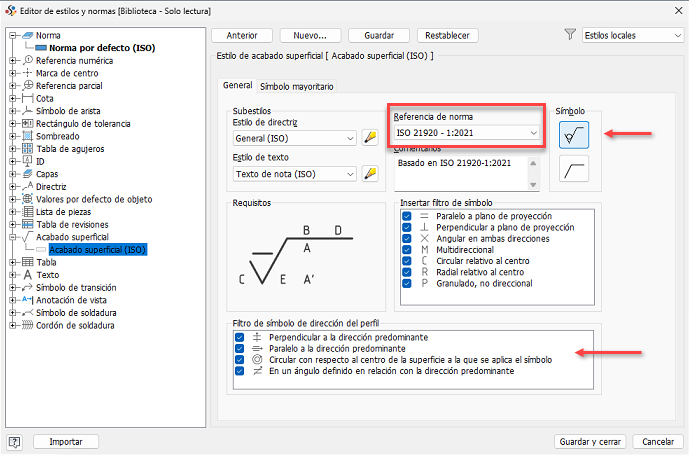Image resolution: width=689 pixels, height=455 pixels.
Task: Click the Lista de piezas icon
Action: point(28,211)
